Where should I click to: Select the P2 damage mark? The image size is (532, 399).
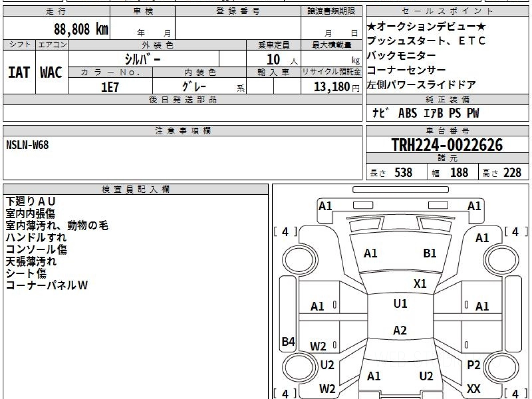tap(474, 365)
